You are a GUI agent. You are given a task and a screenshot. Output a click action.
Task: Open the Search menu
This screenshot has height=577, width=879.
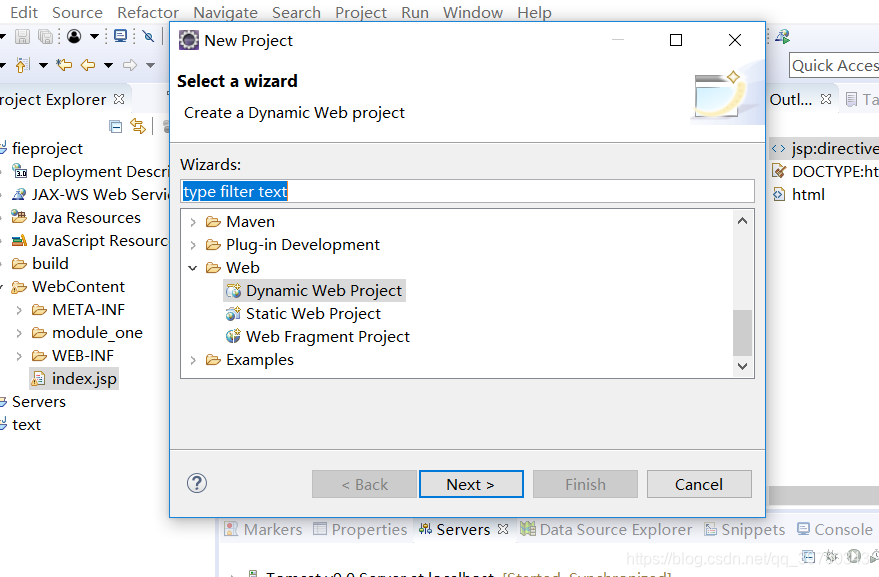coord(296,12)
